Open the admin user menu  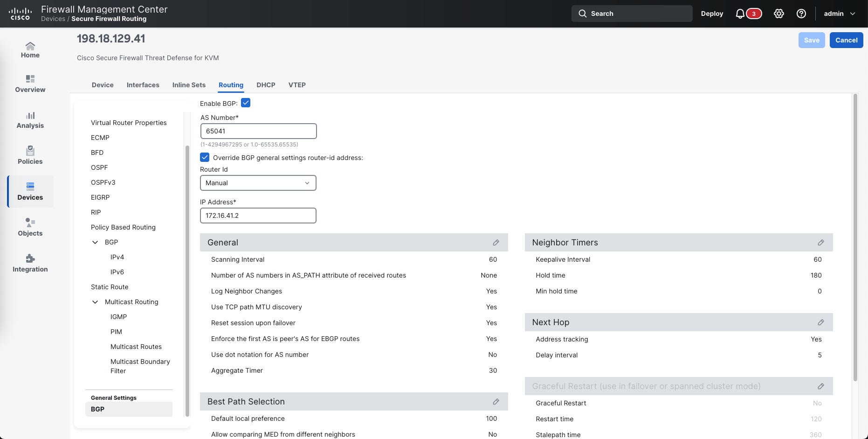point(839,14)
